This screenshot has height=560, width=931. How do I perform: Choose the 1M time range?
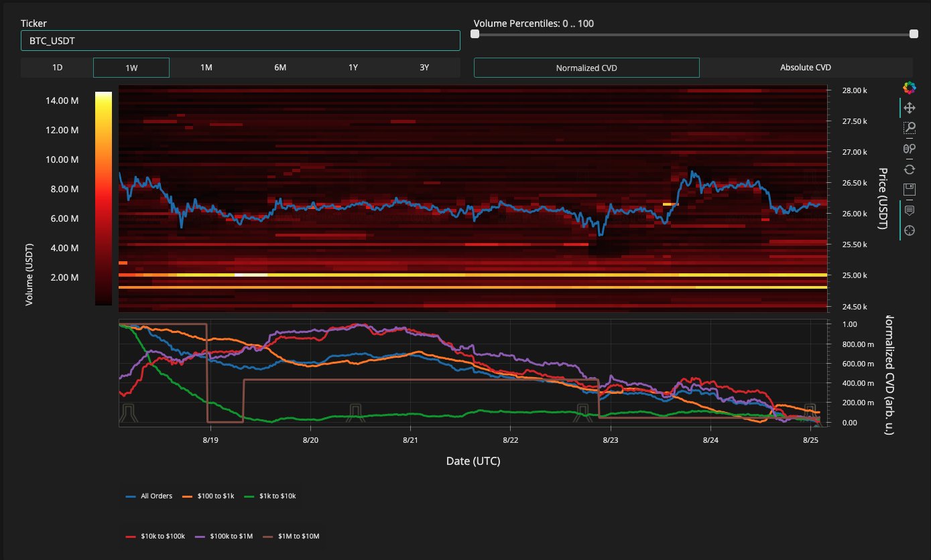[x=206, y=68]
